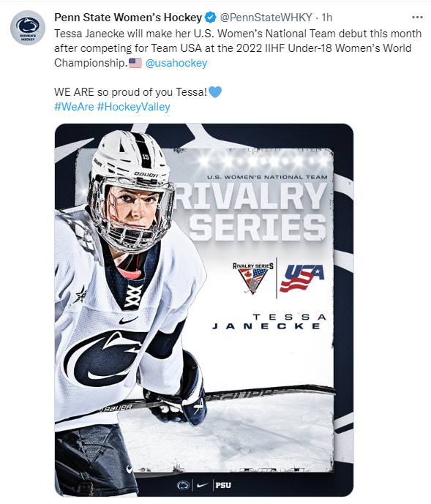The width and height of the screenshot is (431, 504).
Task: Click the PSU text logo at image bottom
Action: pos(223,485)
